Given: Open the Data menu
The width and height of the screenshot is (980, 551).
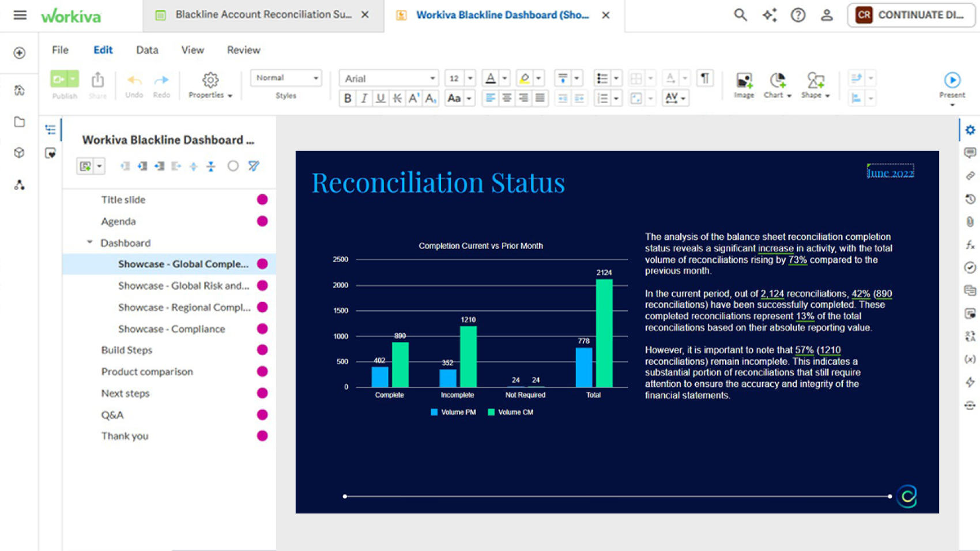Looking at the screenshot, I should tap(147, 50).
